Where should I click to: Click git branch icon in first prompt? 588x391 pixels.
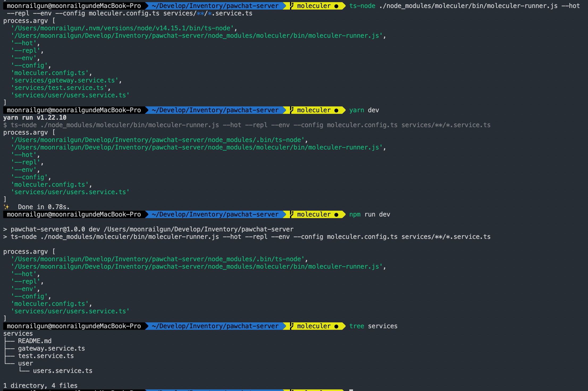click(x=292, y=6)
